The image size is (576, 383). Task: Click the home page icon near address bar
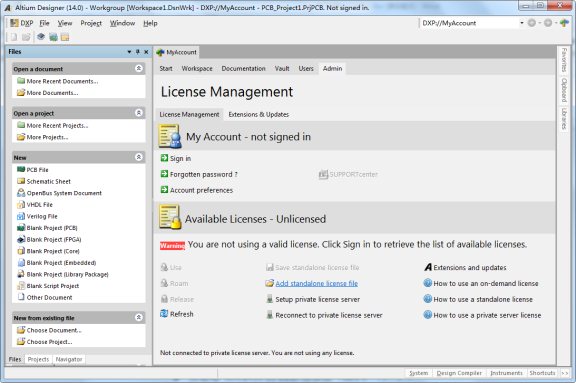tap(564, 23)
